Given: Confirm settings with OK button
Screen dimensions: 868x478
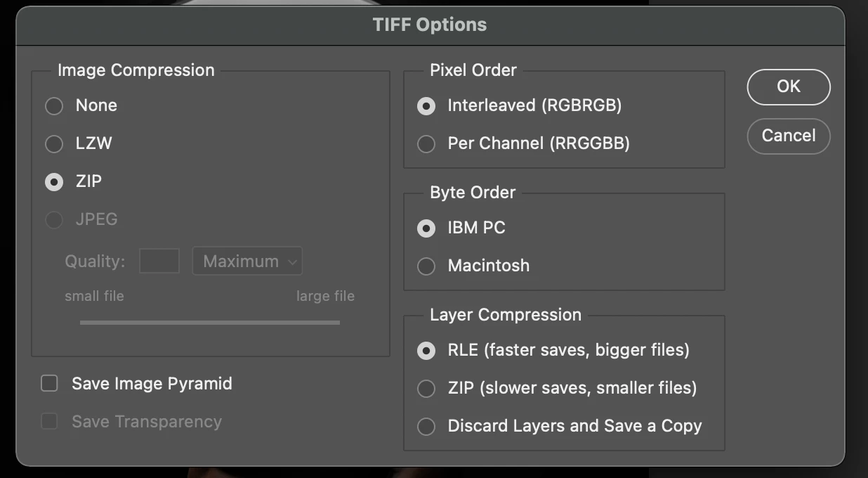Looking at the screenshot, I should 789,86.
